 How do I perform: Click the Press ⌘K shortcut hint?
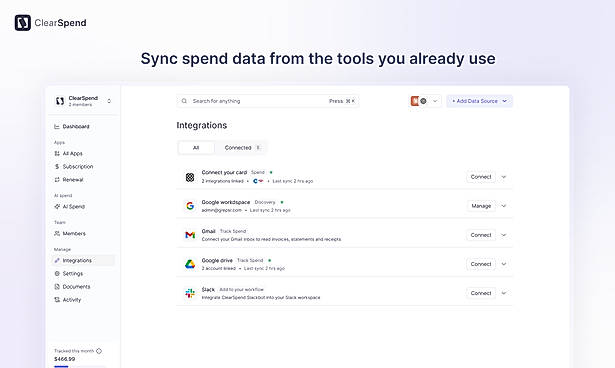point(342,101)
